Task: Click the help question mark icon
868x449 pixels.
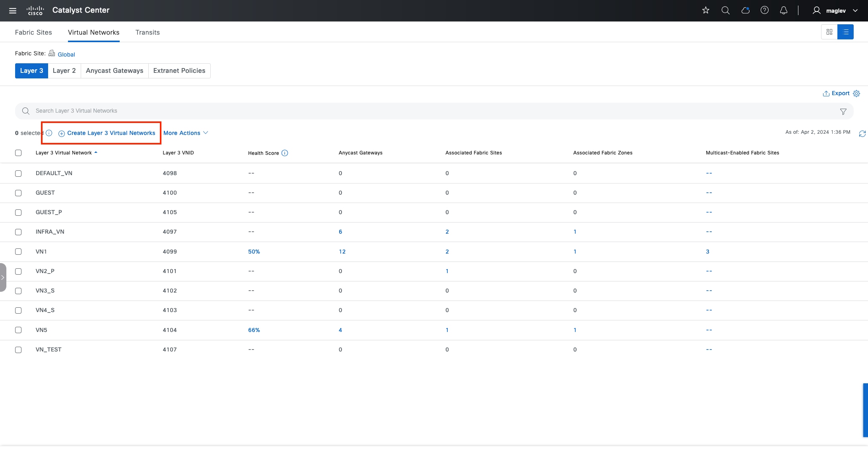Action: click(764, 10)
